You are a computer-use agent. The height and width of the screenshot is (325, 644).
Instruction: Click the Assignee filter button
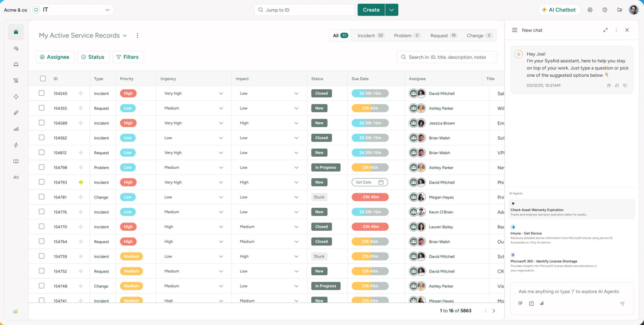tap(55, 57)
